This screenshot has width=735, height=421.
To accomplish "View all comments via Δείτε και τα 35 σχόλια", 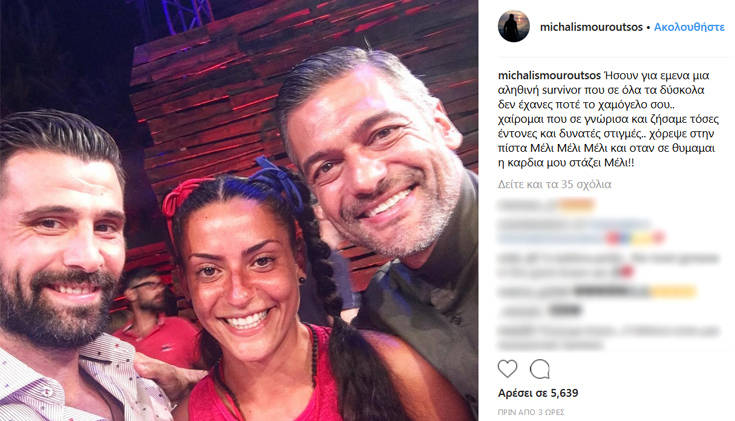I will click(555, 184).
